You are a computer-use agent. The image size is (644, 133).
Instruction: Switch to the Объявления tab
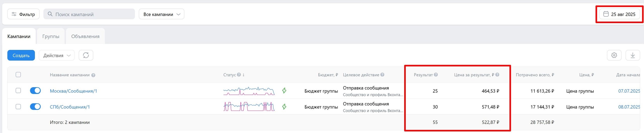85,37
